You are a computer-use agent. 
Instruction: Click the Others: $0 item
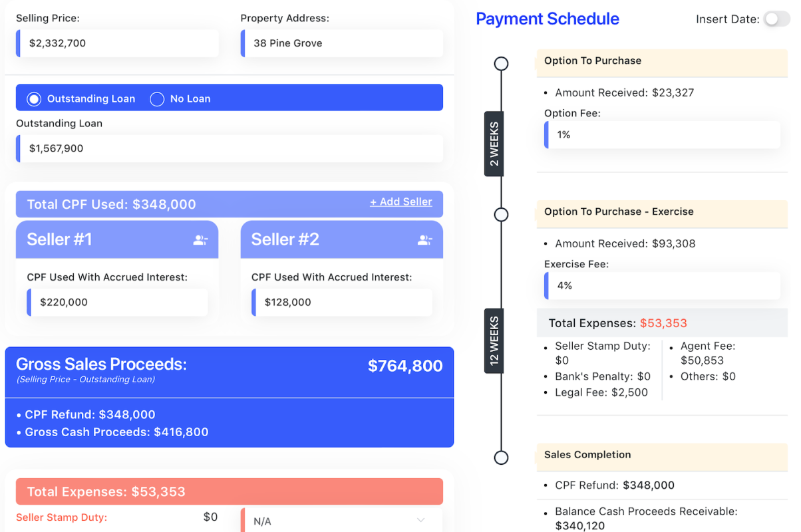(x=708, y=376)
